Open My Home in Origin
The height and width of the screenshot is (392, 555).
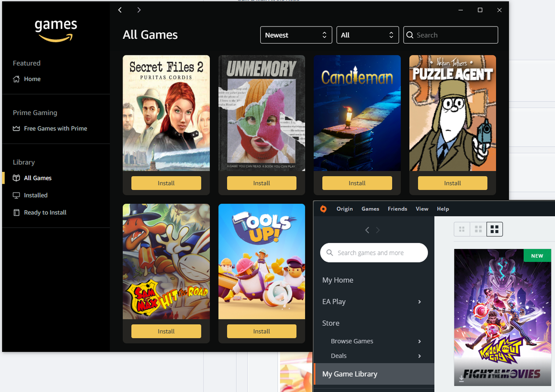(x=338, y=280)
